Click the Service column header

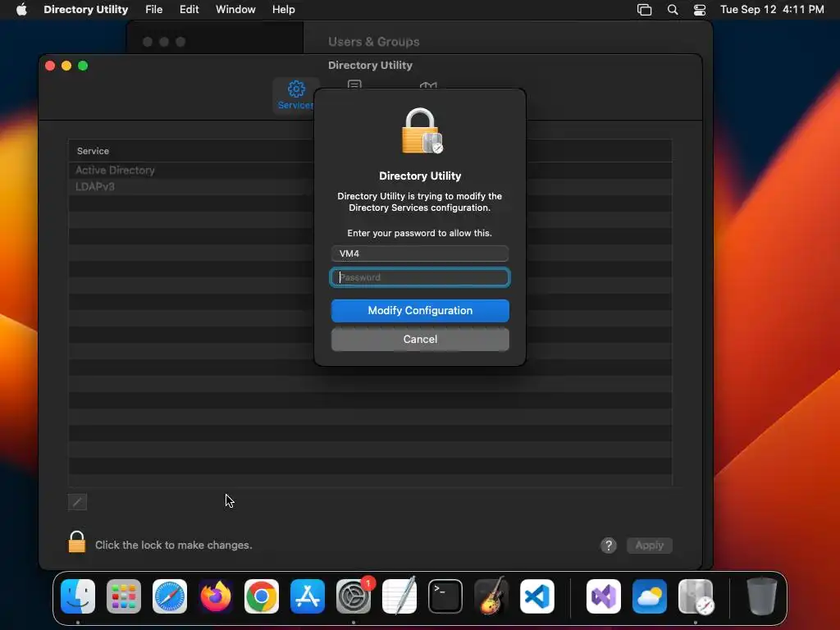click(x=93, y=151)
